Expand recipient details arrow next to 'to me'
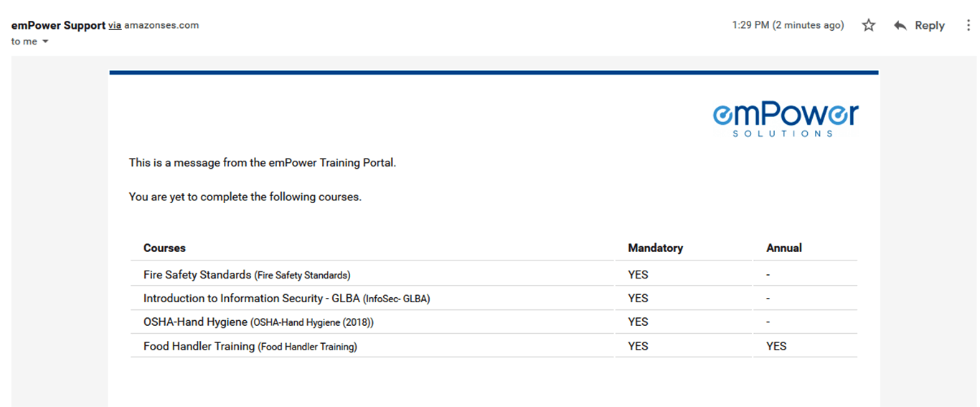This screenshot has height=407, width=980. [46, 42]
